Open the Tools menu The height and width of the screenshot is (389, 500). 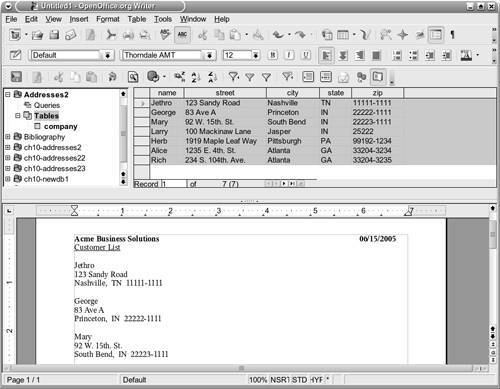[x=163, y=19]
